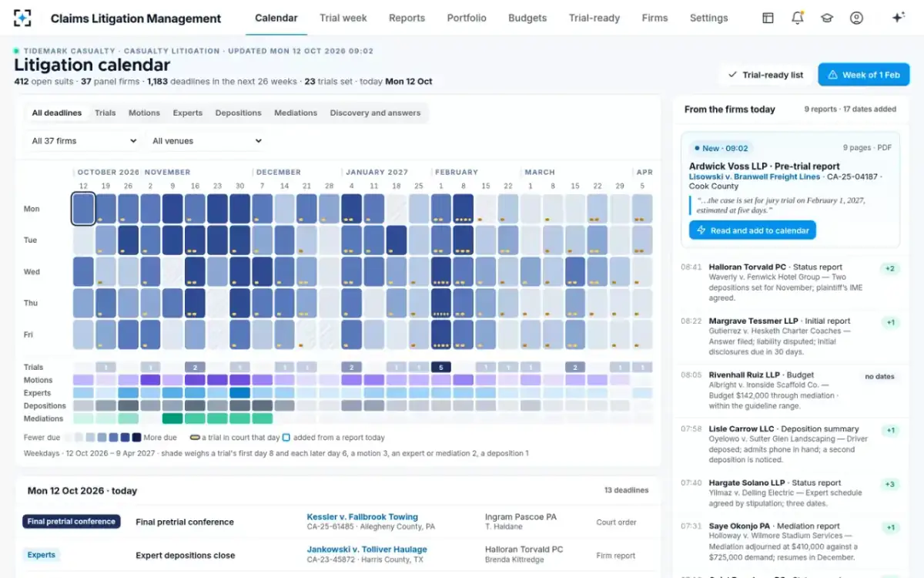Click the +1 badge on Margrave Tessmer report
Viewport: 924px width, 578px height.
click(890, 322)
